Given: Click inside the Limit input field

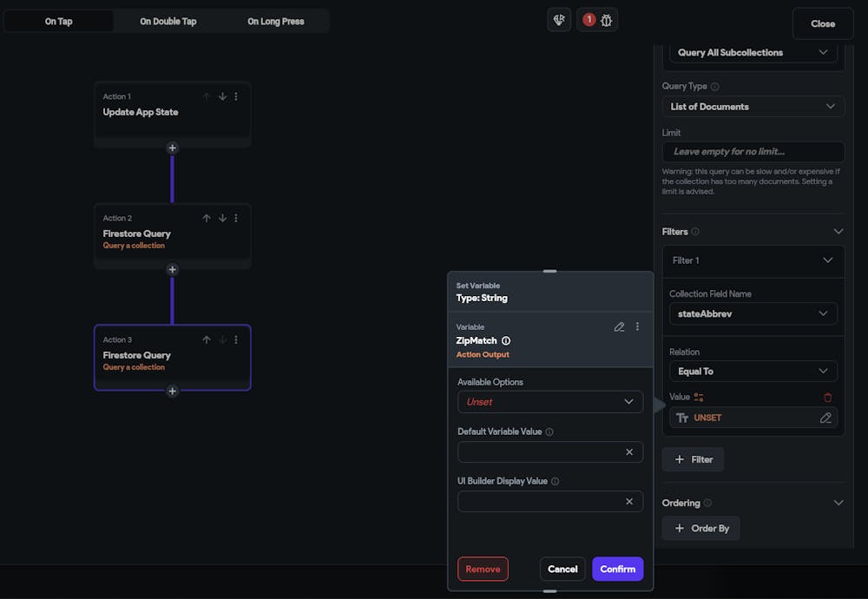Looking at the screenshot, I should tap(753, 151).
